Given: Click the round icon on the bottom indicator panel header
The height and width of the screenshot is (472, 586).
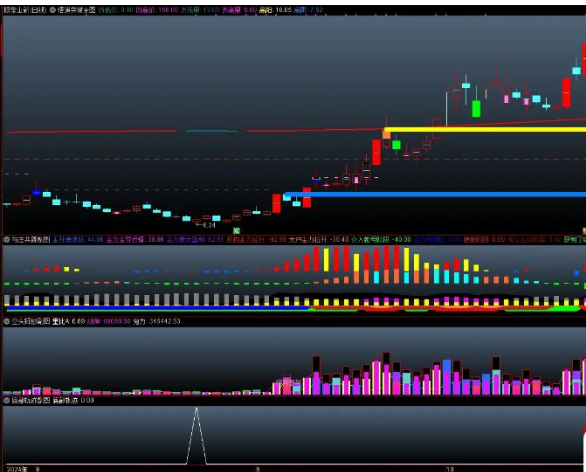Looking at the screenshot, I should pyautogui.click(x=7, y=400).
